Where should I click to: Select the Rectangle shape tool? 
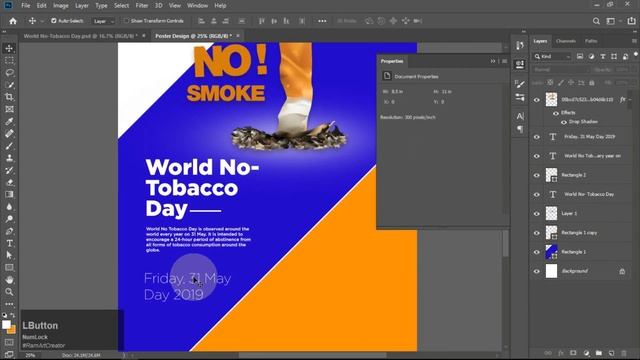[9, 268]
